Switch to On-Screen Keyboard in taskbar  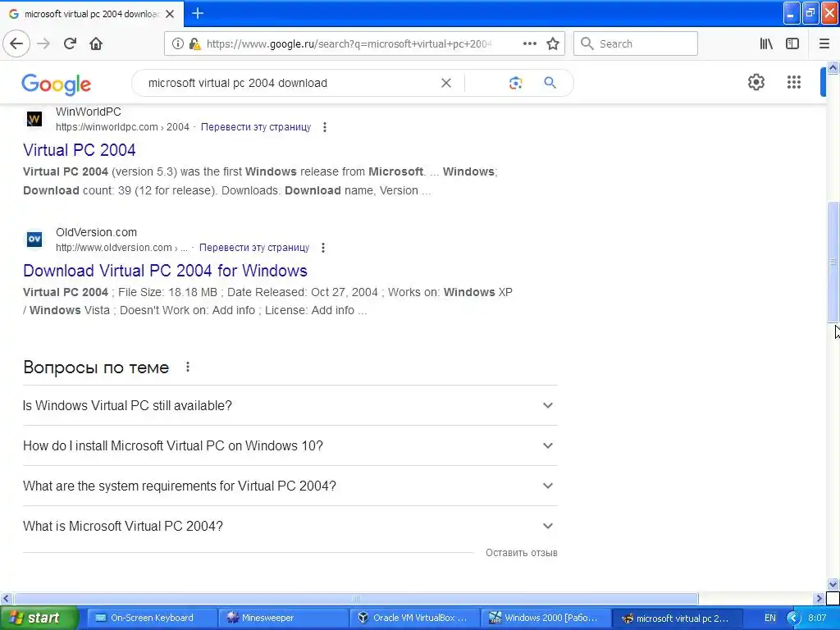click(x=151, y=619)
